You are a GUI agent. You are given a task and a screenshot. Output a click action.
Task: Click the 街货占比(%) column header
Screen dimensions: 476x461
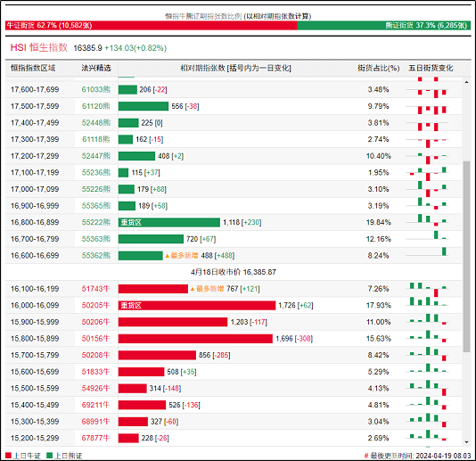click(x=378, y=68)
